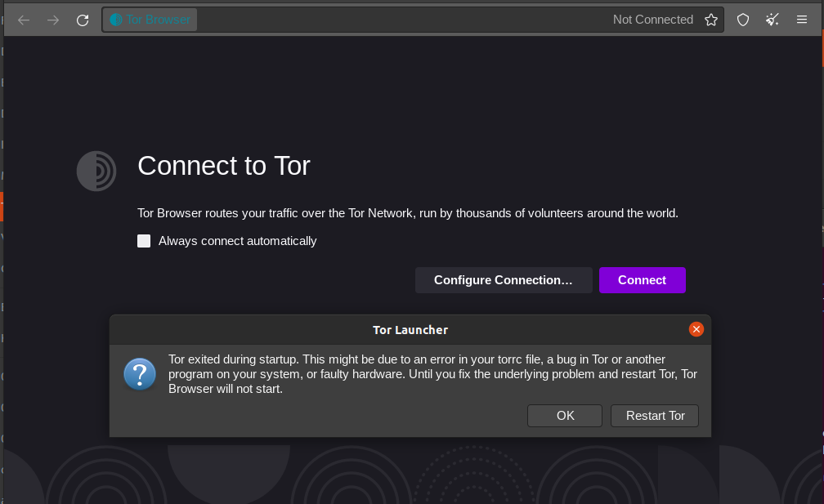Screen dimensions: 824x504
Task: Reload the current page
Action: pos(83,20)
